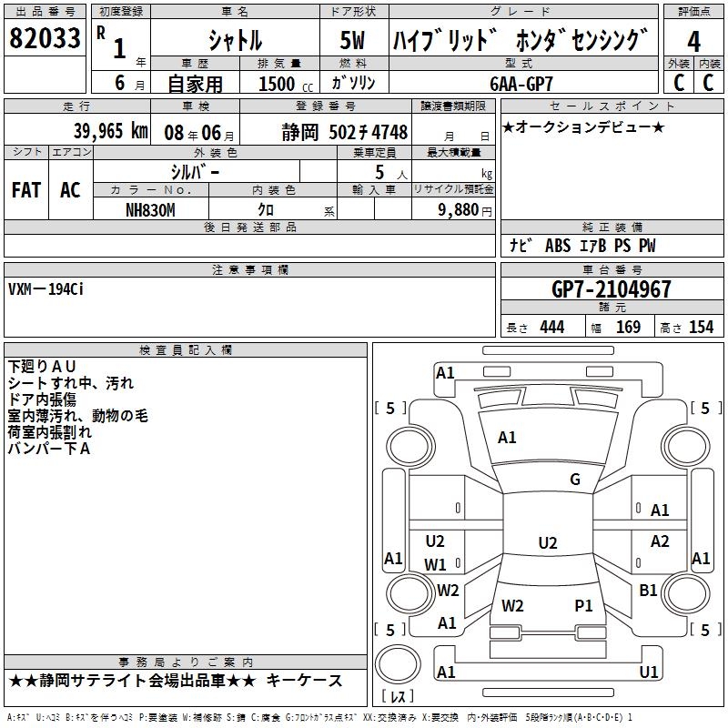The image size is (728, 728).
Task: Select the A2 mark on the car diagram
Action: [x=660, y=541]
